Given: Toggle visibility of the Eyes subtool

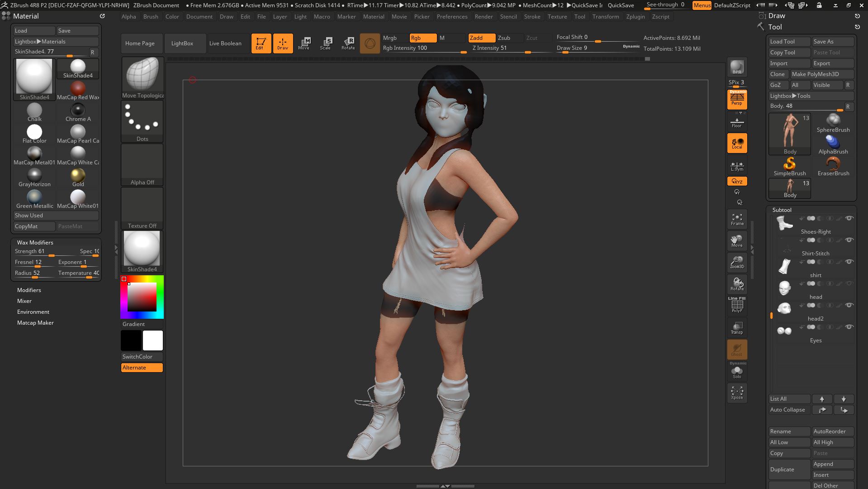Looking at the screenshot, I should (849, 327).
